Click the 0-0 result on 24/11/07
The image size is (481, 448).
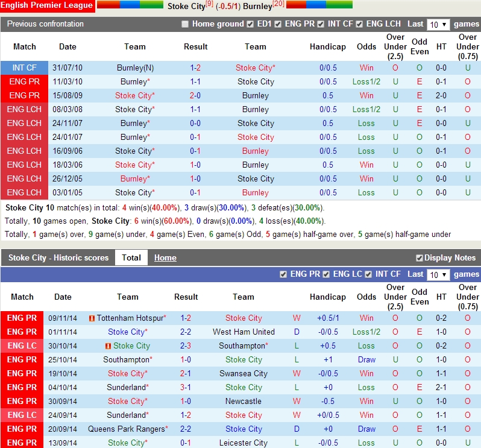(x=195, y=123)
